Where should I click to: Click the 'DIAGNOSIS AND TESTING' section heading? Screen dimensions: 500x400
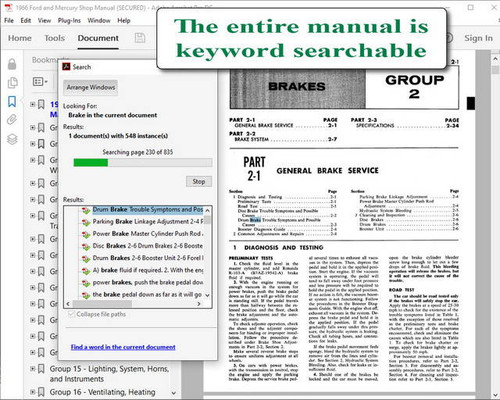(284, 248)
